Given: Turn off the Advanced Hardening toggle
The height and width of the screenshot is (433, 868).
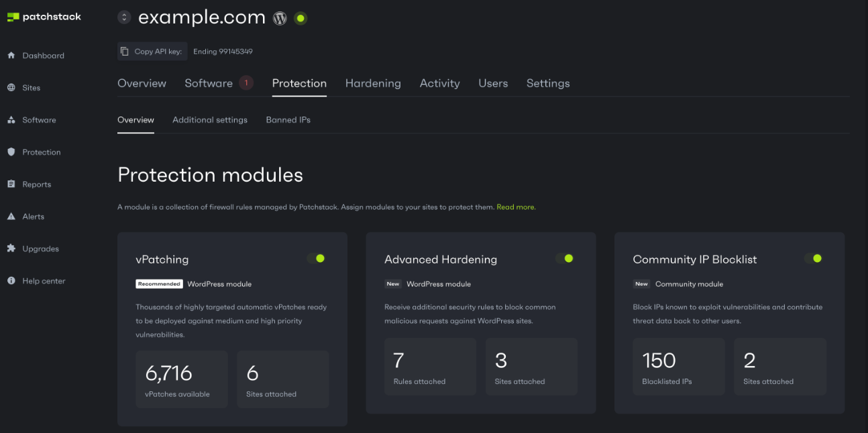Looking at the screenshot, I should tap(564, 258).
